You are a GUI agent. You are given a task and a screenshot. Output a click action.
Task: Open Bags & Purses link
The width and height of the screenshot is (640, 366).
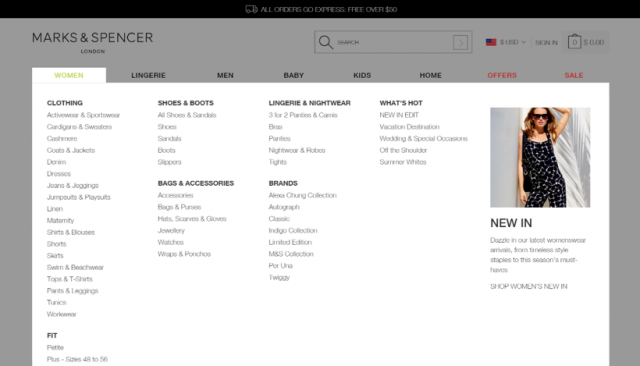point(179,207)
